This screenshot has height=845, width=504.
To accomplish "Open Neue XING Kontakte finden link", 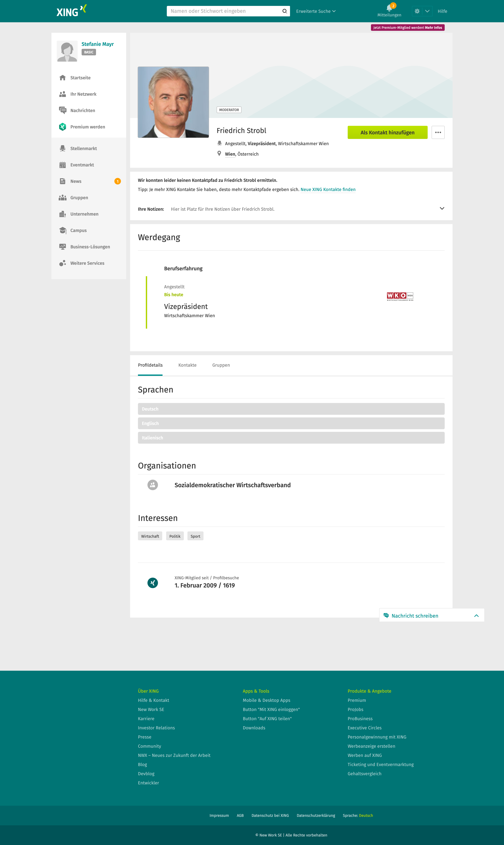I will pyautogui.click(x=328, y=189).
